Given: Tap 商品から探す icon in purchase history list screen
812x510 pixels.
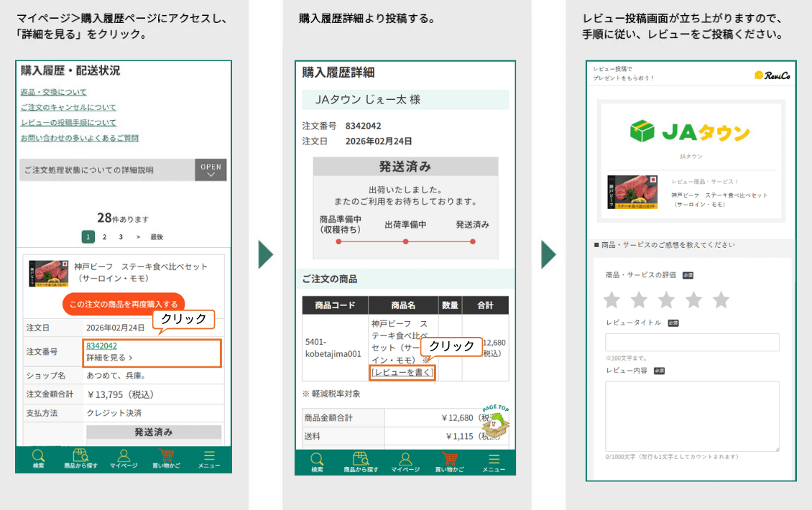Looking at the screenshot, I should click(x=80, y=458).
